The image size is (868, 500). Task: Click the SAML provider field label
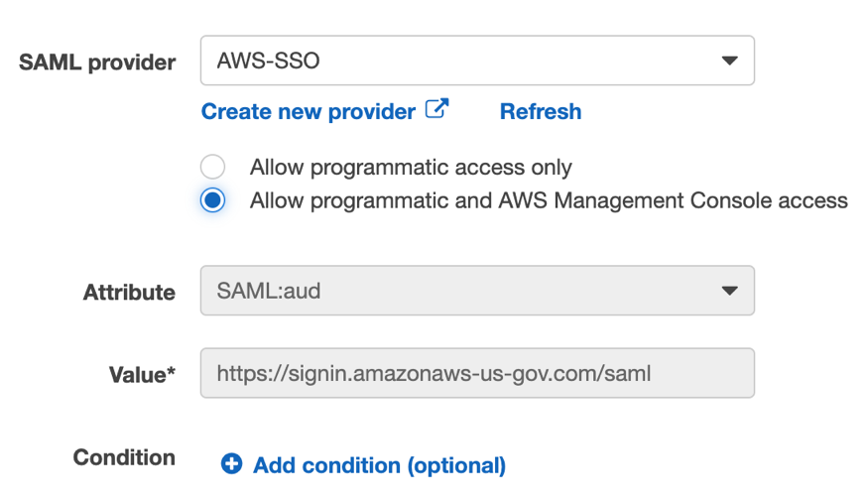97,62
